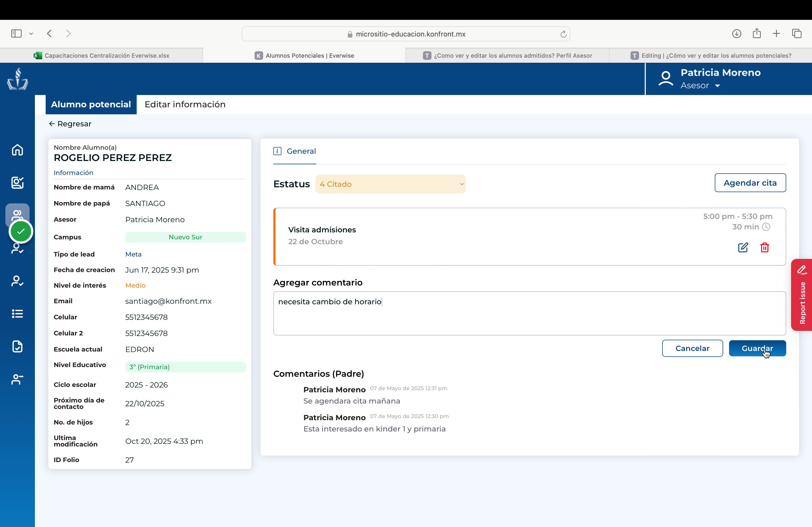This screenshot has height=527, width=812.
Task: Switch to the Editing alumnos potenciales browser tab
Action: [711, 56]
